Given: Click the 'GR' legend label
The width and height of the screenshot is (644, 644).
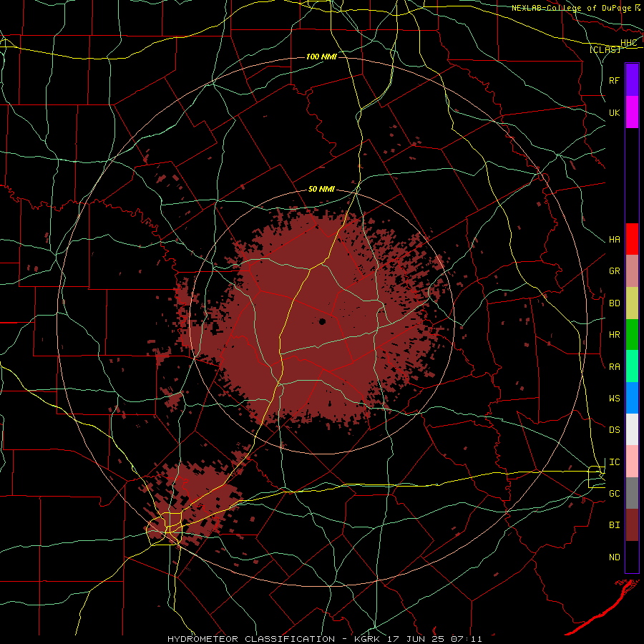Looking at the screenshot, I should point(615,271).
